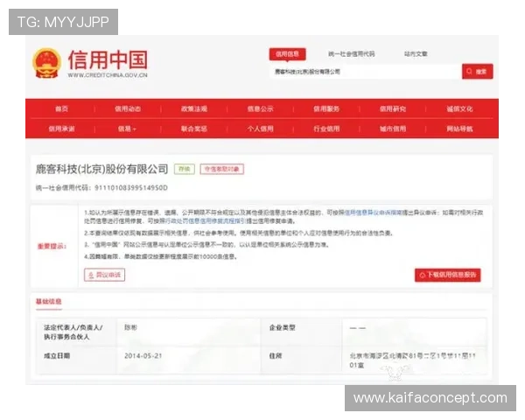Click the 异议申诉 button
The height and width of the screenshot is (420, 525).
104,275
